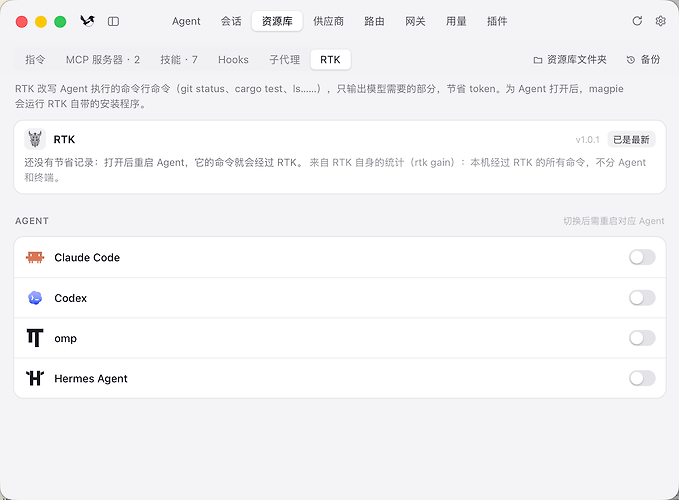
Task: Switch to the 技能 · 7 sub-tab
Action: pos(179,60)
